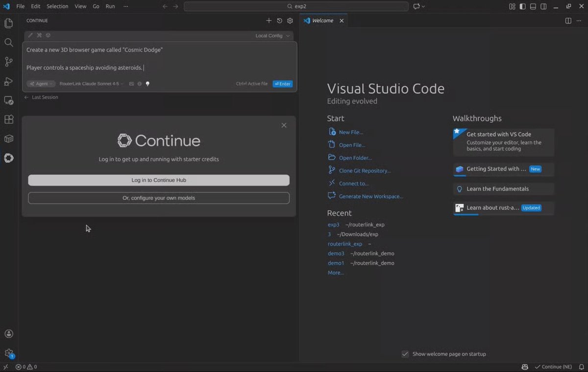Open the Search view in activity bar

pyautogui.click(x=9, y=43)
